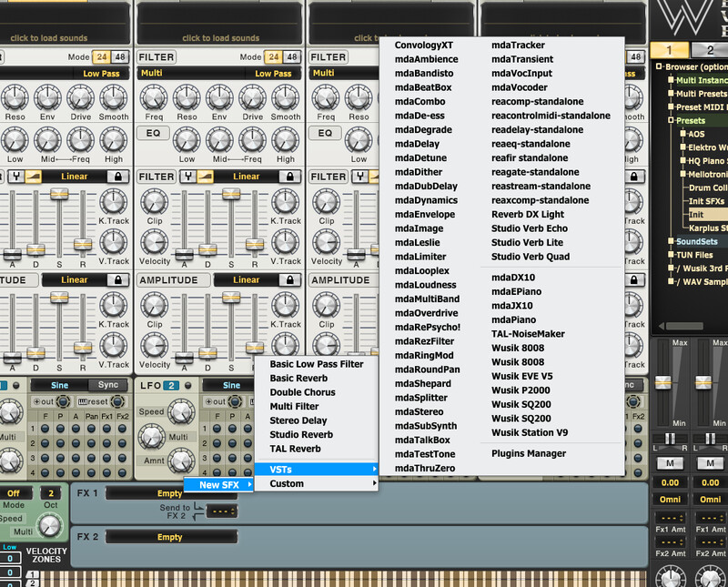Select TAL-NoiseMaker from the VST list
Screen dimensions: 728x587
[x=528, y=334]
